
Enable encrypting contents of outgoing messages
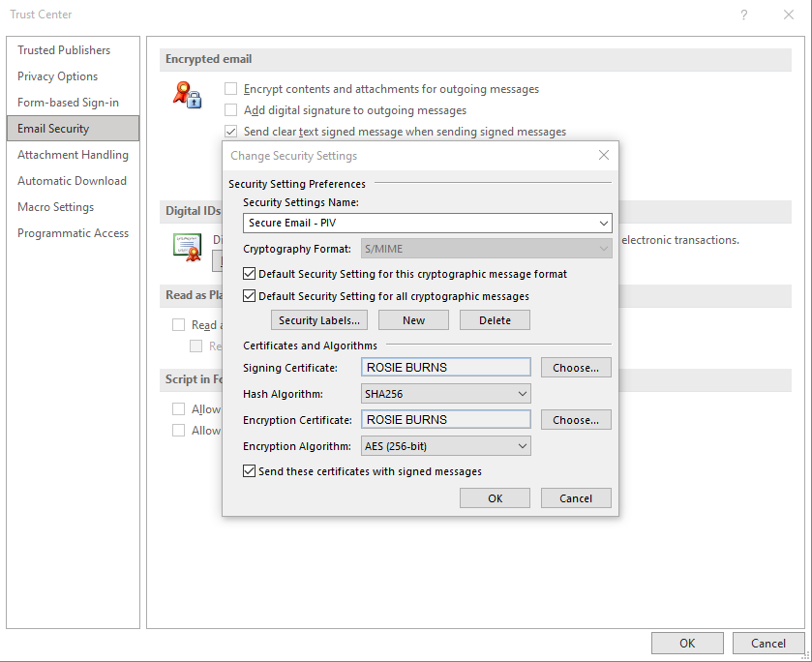[x=230, y=88]
